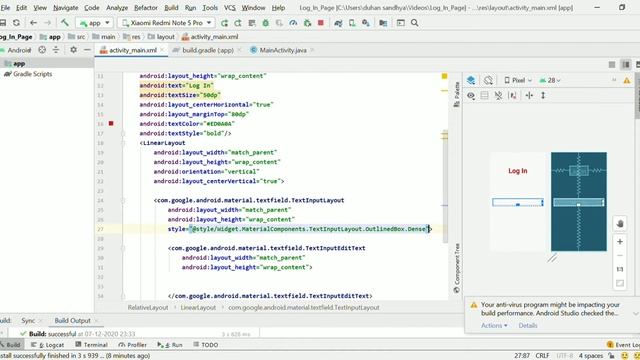Click the Make Project hammer icon
640x360 pixels.
(64, 23)
